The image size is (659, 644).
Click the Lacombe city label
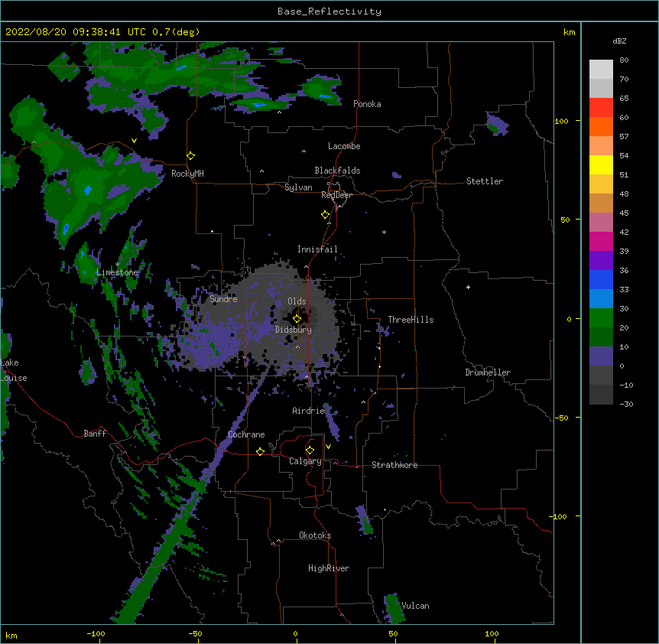(344, 146)
